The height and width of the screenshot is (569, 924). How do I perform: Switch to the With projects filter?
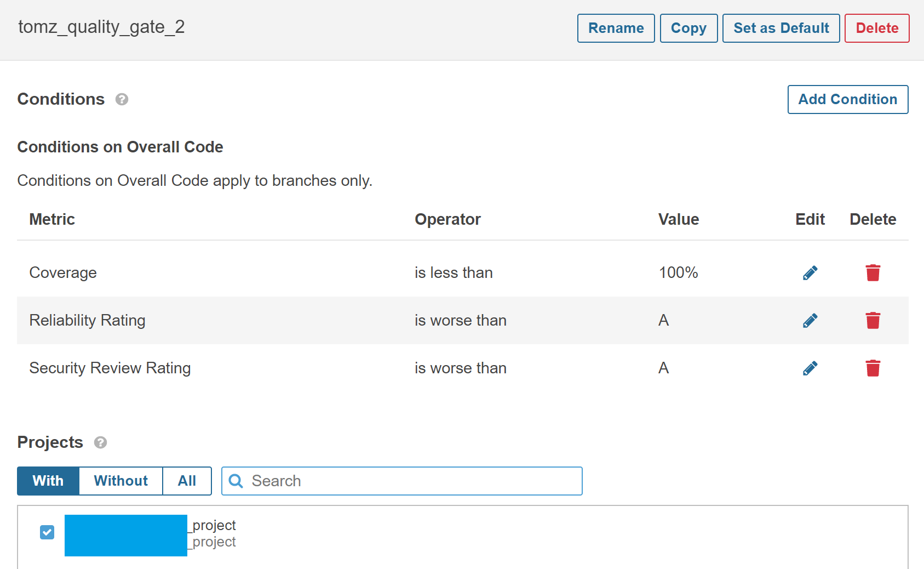point(48,481)
